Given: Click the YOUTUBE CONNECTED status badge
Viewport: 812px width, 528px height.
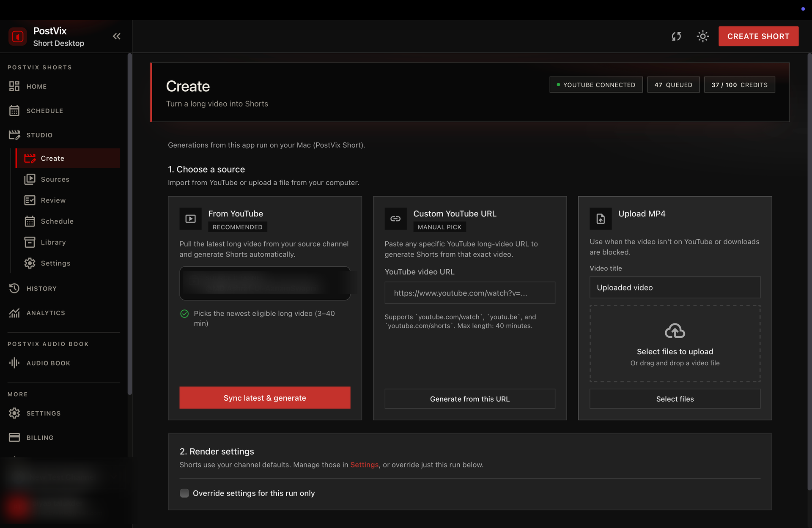Looking at the screenshot, I should click(x=596, y=85).
